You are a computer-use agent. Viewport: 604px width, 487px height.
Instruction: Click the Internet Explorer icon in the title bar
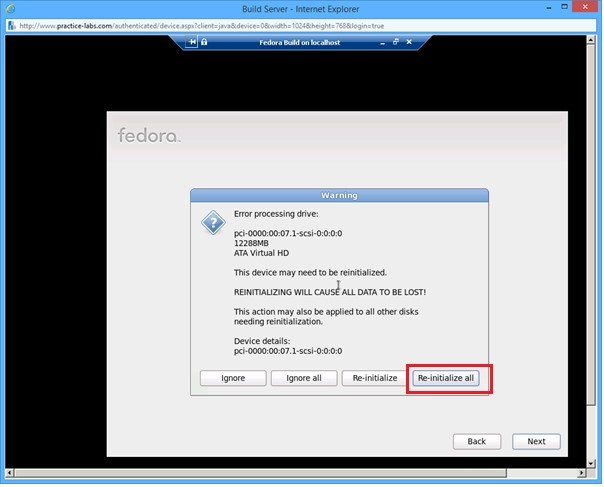pos(10,8)
